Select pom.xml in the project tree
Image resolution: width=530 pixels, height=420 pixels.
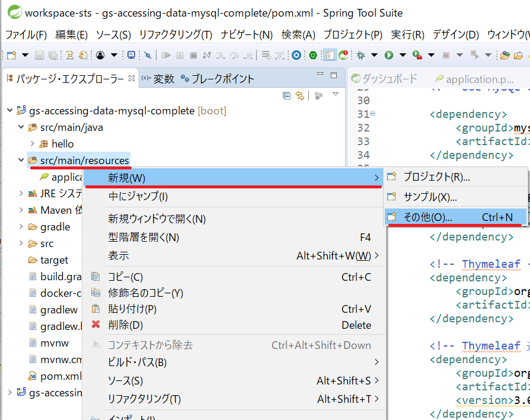tap(60, 376)
